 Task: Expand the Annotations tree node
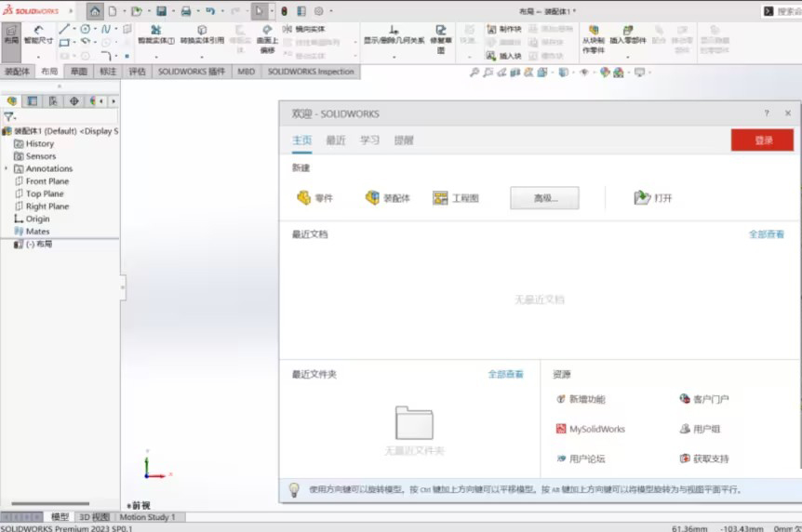pyautogui.click(x=7, y=168)
